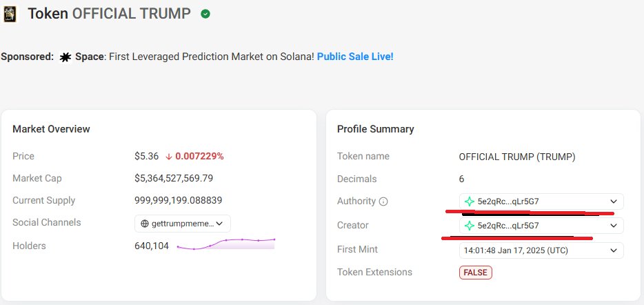Click the OFFICIAL TRUMP token logo thumbnail

[x=10, y=14]
